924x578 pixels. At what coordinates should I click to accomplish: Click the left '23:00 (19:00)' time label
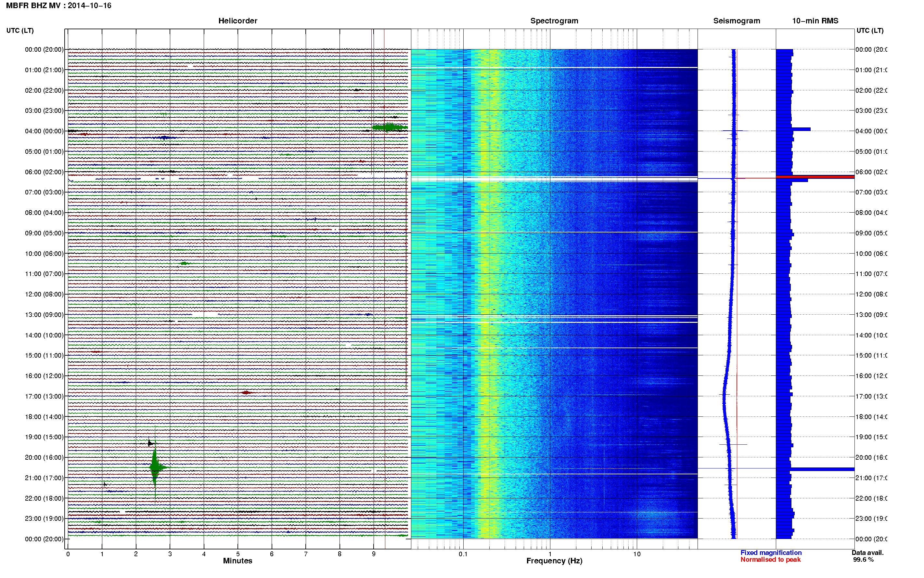click(x=44, y=519)
